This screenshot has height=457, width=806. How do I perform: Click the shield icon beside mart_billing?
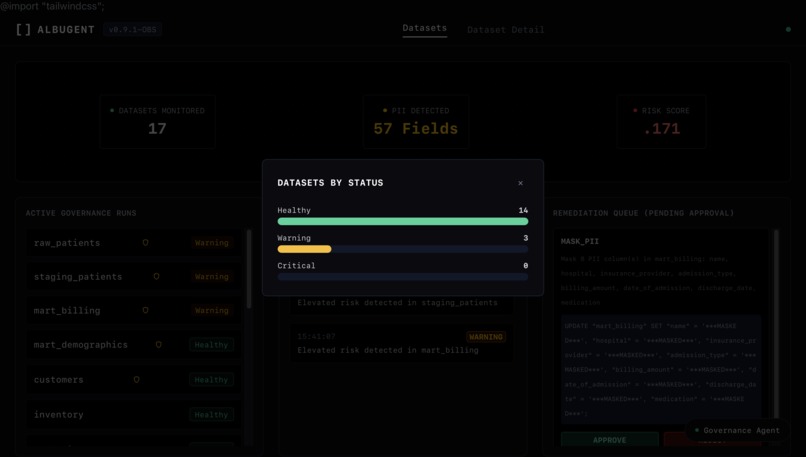pyautogui.click(x=145, y=310)
